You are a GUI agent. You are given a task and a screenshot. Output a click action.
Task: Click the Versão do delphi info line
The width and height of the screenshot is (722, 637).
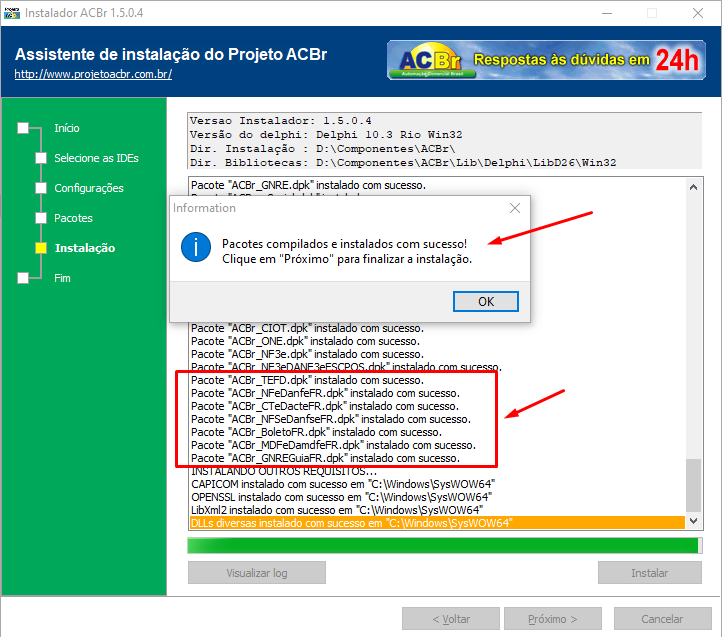click(326, 135)
